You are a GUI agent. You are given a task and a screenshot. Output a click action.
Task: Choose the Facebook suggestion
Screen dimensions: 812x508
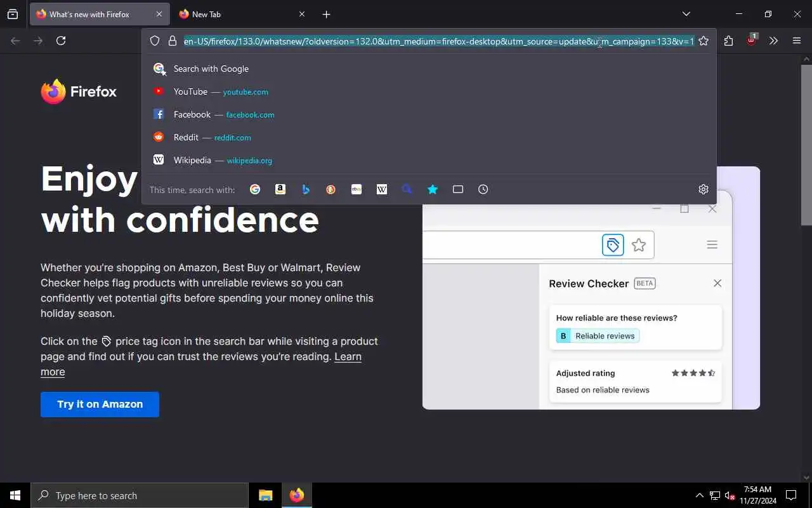click(x=429, y=114)
